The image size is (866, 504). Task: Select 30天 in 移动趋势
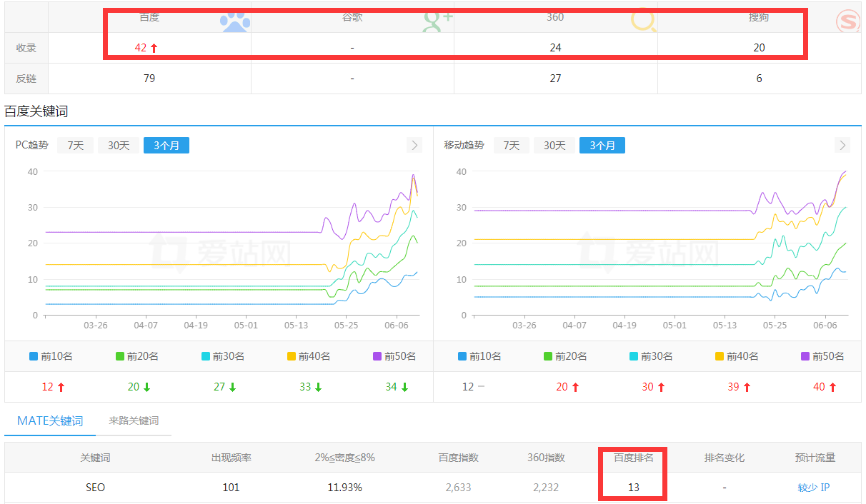click(x=554, y=145)
